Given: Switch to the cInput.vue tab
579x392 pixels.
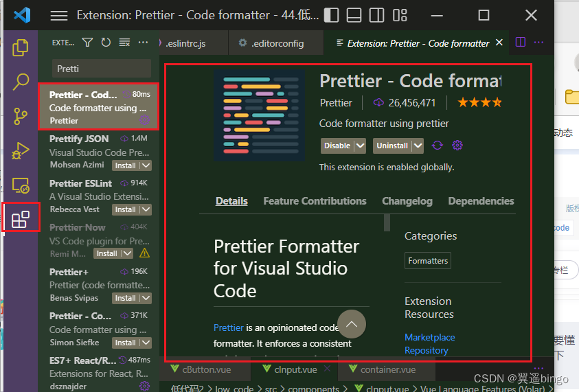Looking at the screenshot, I should click(x=295, y=369).
